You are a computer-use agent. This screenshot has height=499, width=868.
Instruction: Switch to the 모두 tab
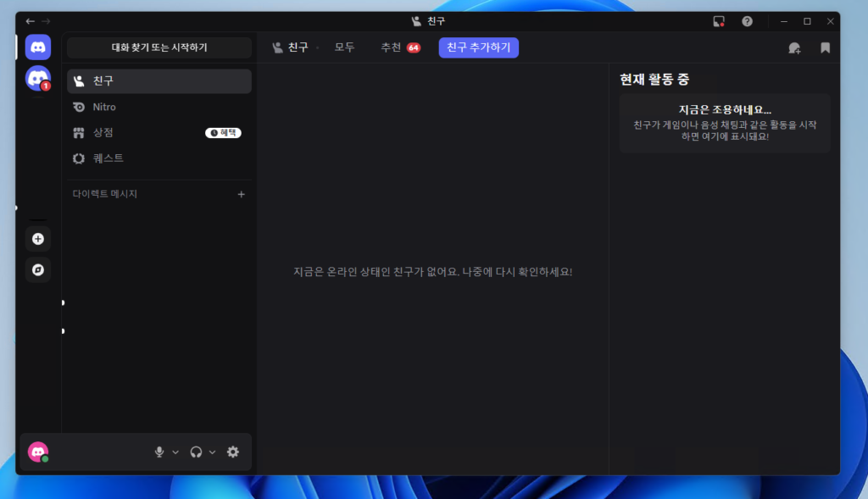[344, 47]
